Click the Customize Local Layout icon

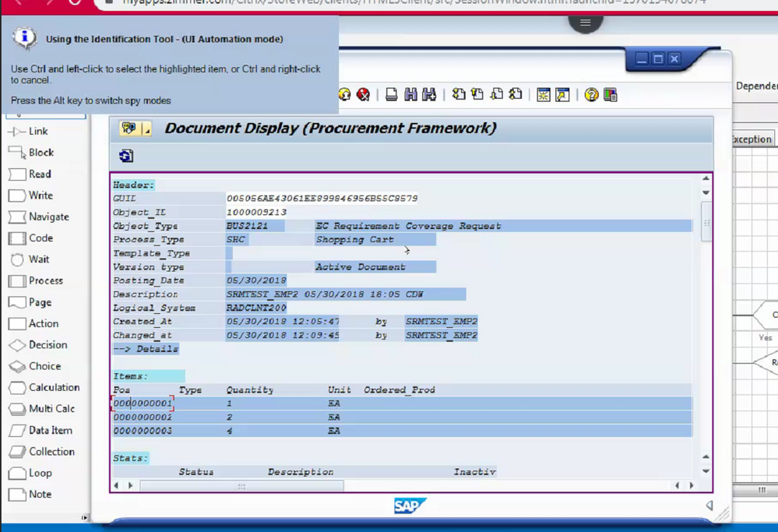point(611,95)
